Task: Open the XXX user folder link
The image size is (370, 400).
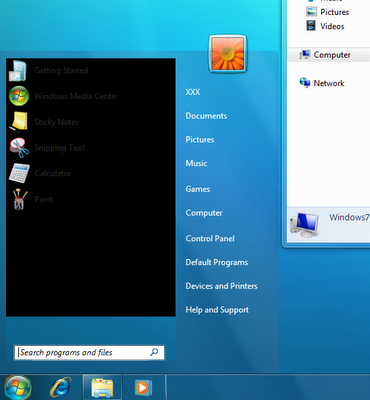Action: pyautogui.click(x=193, y=92)
